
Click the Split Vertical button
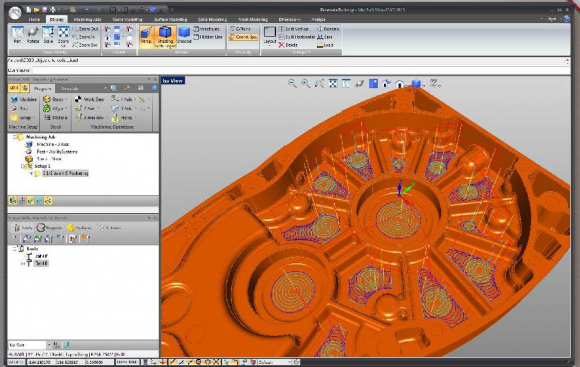(294, 28)
